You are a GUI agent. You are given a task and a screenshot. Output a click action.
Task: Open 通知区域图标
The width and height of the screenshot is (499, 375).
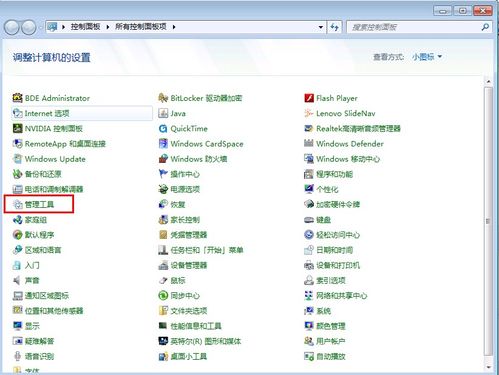pos(40,296)
